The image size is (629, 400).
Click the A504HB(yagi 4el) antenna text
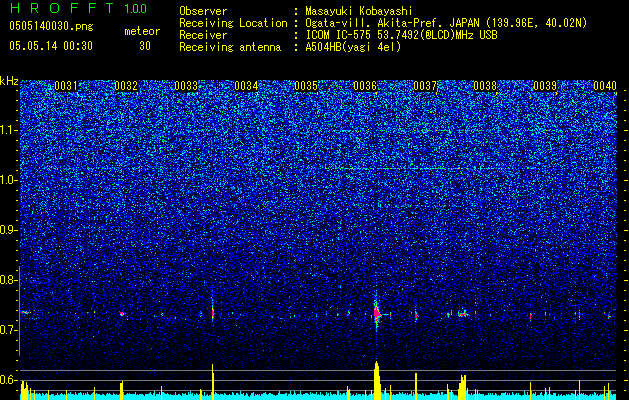353,47
